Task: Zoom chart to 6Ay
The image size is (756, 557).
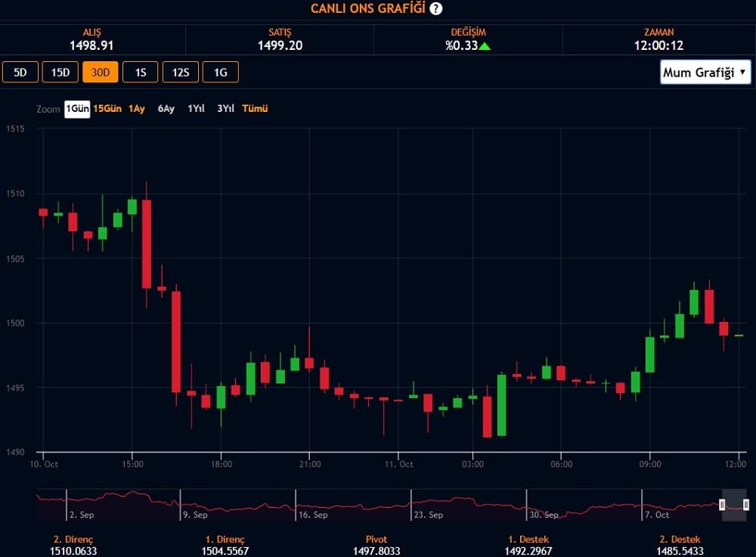Action: tap(166, 109)
